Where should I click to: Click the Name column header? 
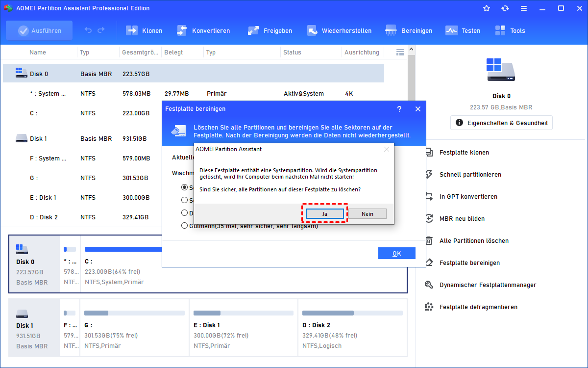38,52
